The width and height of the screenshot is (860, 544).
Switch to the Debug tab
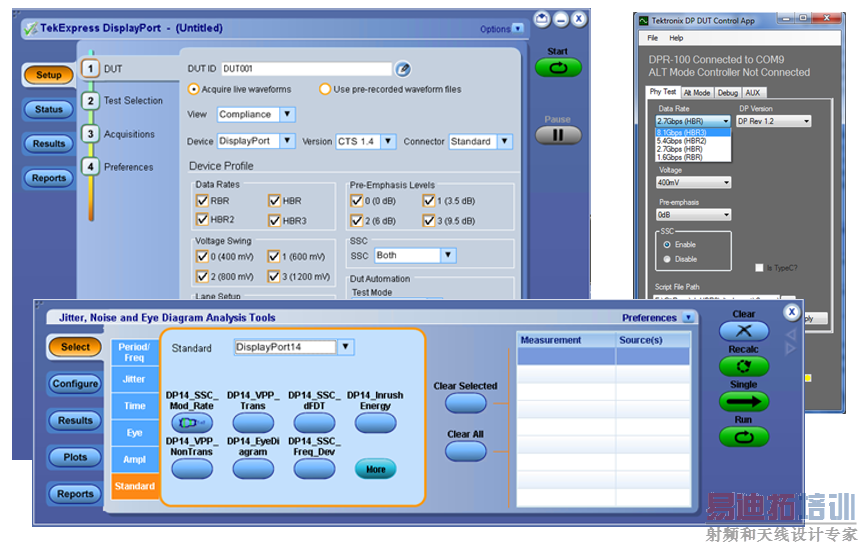tap(728, 93)
